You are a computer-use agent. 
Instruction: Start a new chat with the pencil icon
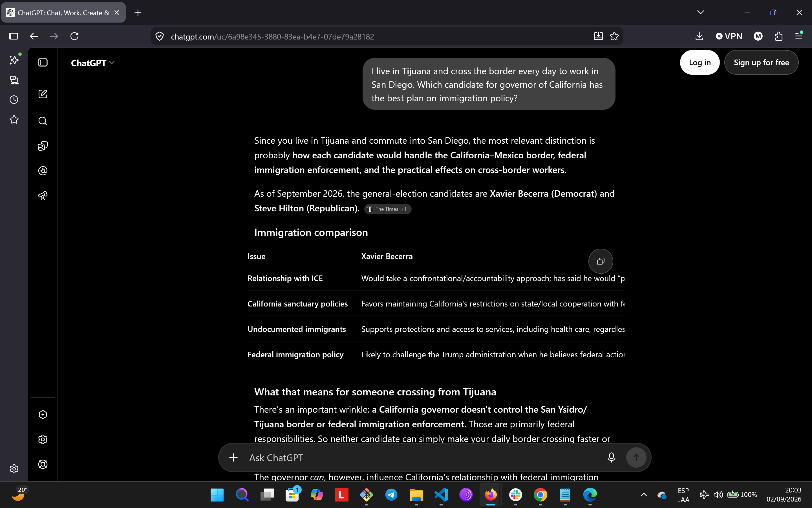pos(43,94)
